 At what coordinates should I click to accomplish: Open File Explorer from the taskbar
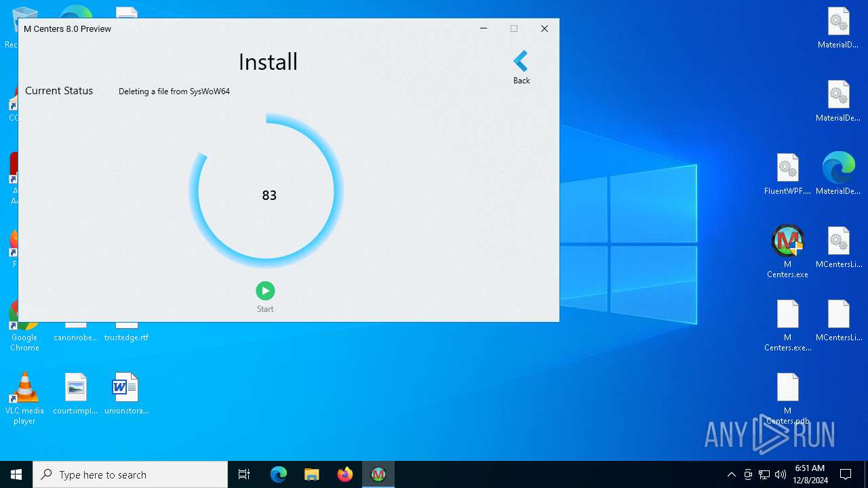pos(312,474)
